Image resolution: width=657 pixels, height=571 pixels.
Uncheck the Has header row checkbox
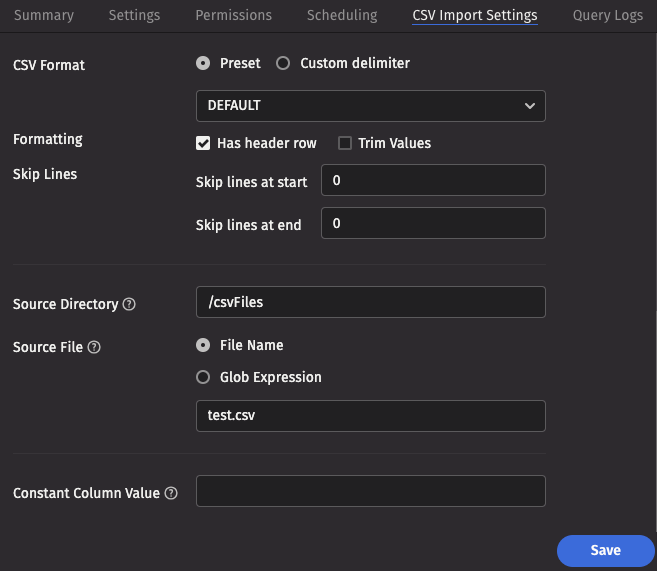click(203, 143)
